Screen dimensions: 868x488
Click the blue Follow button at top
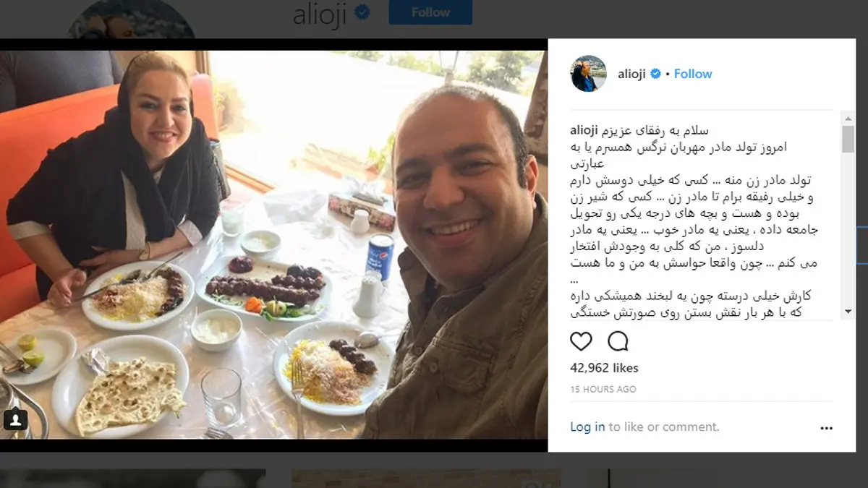point(430,12)
